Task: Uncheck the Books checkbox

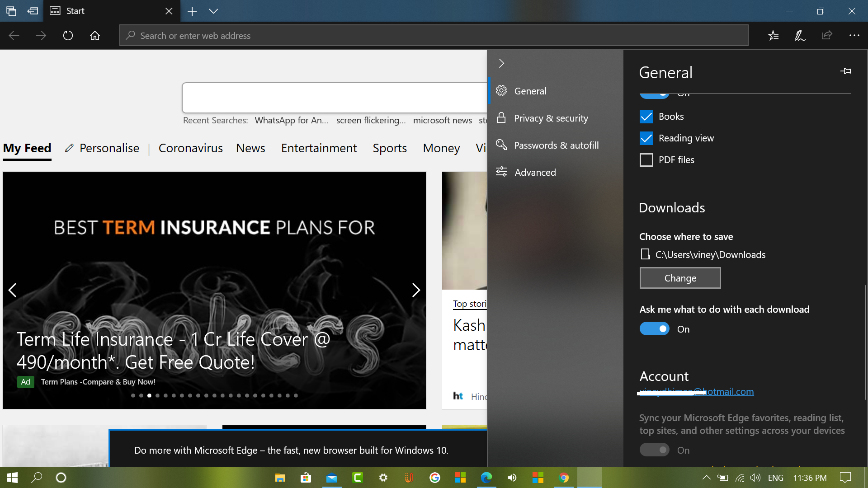Action: [646, 117]
